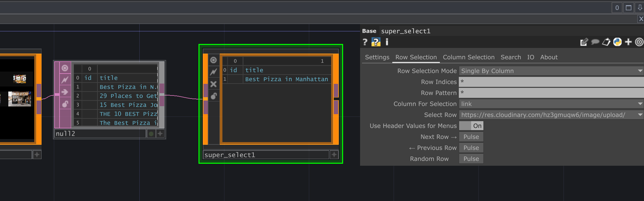Screen dimensions: 644x201
Task: Click the null2 node name label
Action: (100, 134)
